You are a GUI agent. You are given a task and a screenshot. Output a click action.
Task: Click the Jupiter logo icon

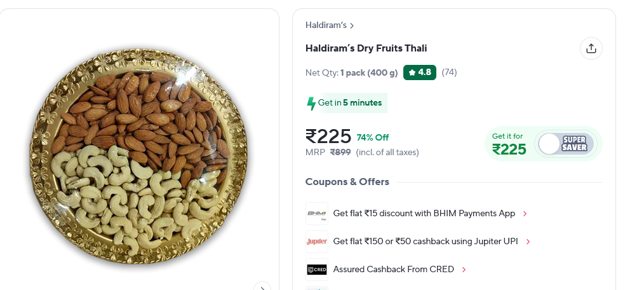316,242
